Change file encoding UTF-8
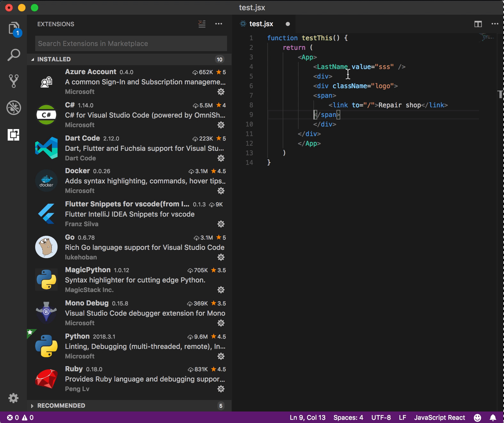This screenshot has width=504, height=423. coord(381,418)
